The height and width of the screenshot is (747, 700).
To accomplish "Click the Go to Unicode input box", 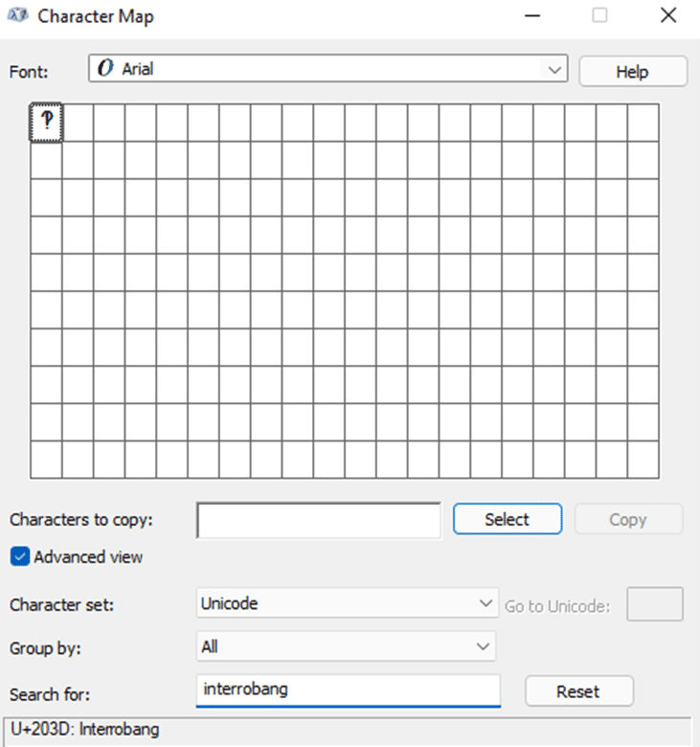I will [x=655, y=604].
